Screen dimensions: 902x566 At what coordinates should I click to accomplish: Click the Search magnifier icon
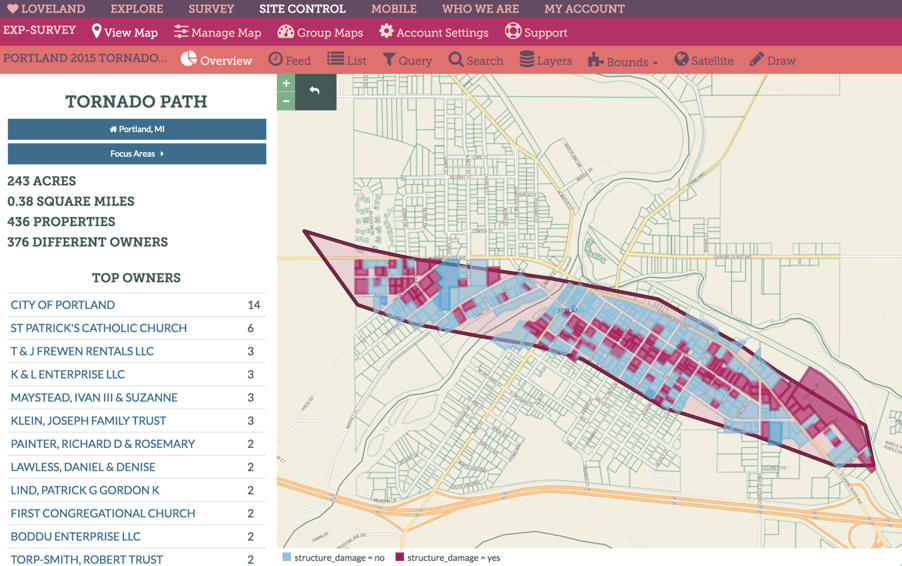(x=456, y=59)
